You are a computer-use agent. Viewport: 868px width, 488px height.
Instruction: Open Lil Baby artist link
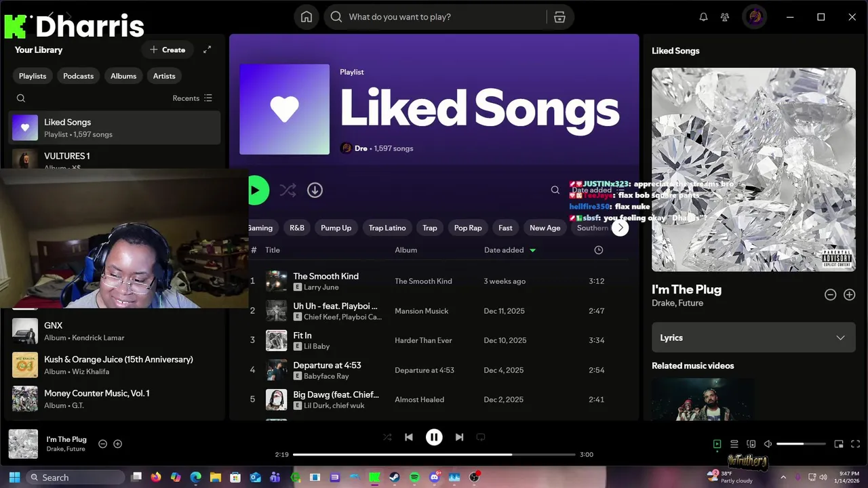pyautogui.click(x=317, y=346)
